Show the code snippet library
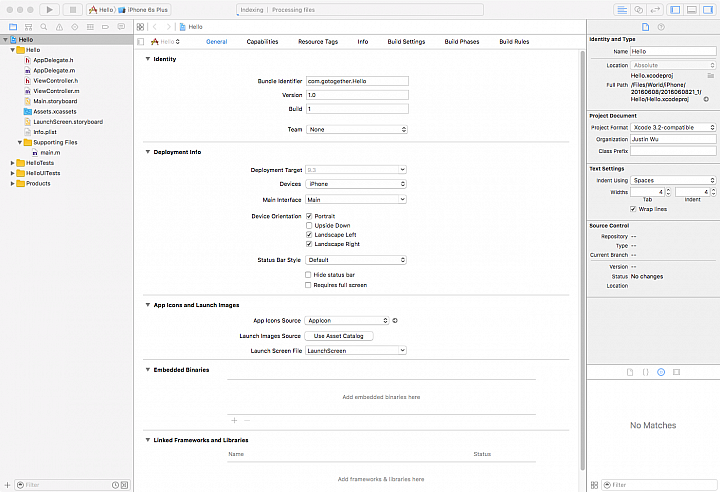 click(646, 372)
